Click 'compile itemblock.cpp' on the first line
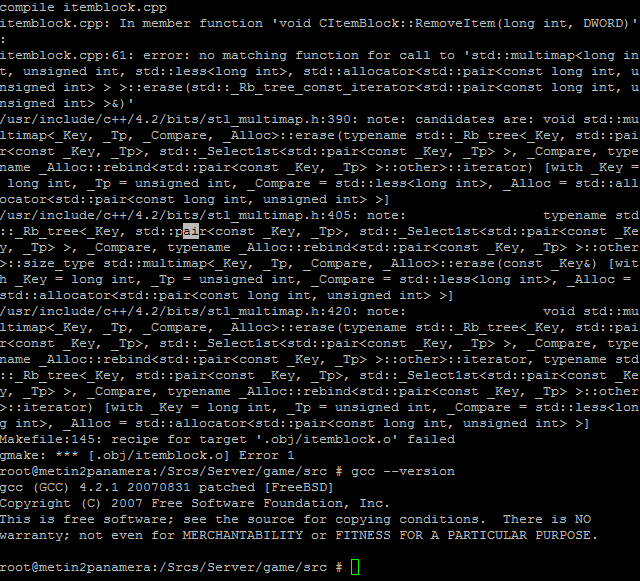 tap(83, 7)
